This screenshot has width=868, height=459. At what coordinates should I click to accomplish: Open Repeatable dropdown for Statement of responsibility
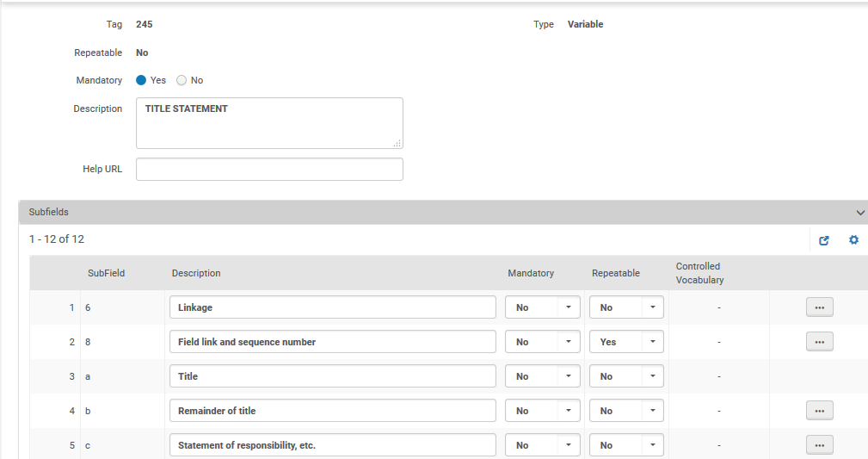tap(626, 445)
